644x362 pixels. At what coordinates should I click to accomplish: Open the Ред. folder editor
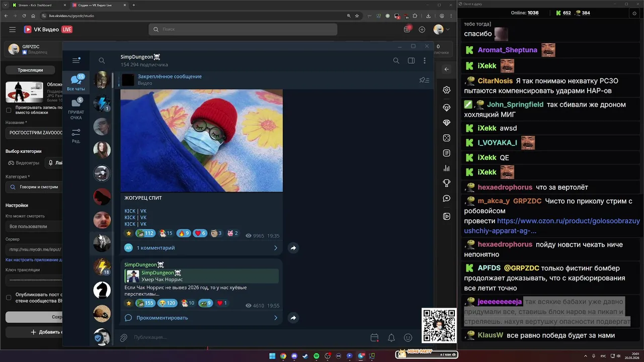pyautogui.click(x=76, y=136)
